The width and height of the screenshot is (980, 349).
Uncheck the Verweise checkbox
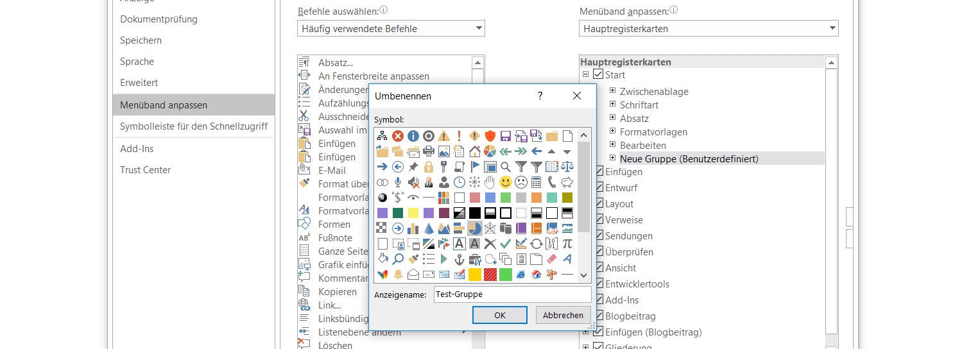(x=599, y=220)
